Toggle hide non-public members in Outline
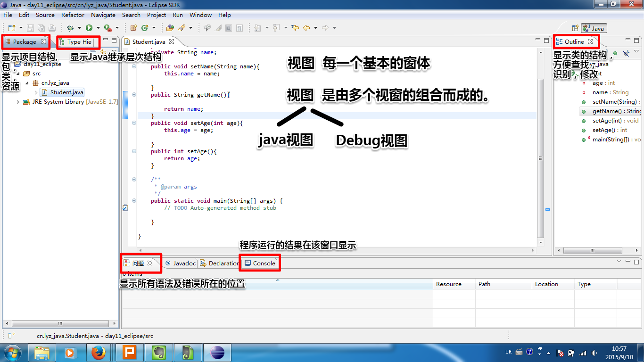 point(615,53)
